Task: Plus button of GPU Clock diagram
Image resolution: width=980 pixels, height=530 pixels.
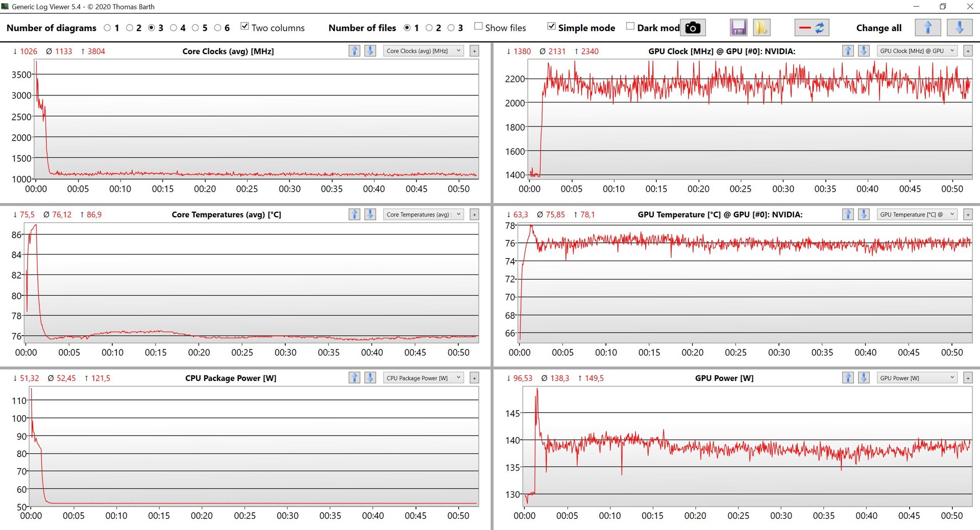Action: pos(968,51)
